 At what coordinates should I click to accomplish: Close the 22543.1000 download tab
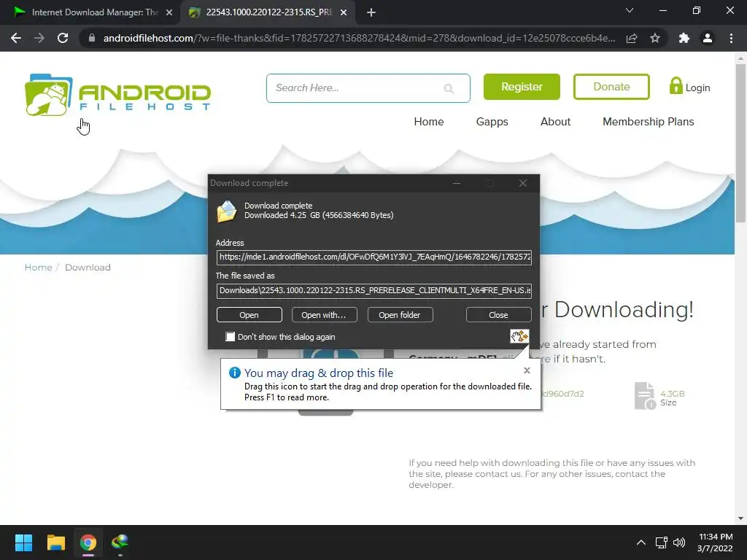[x=344, y=12]
